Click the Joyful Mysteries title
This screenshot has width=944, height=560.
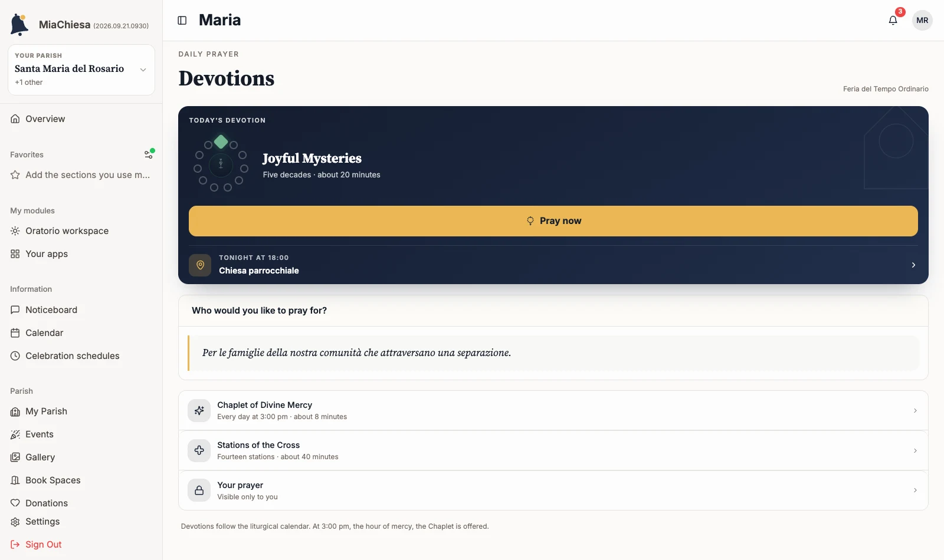click(312, 159)
